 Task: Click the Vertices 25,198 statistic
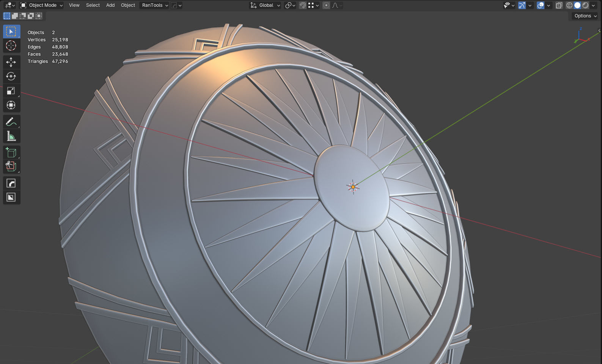point(48,40)
